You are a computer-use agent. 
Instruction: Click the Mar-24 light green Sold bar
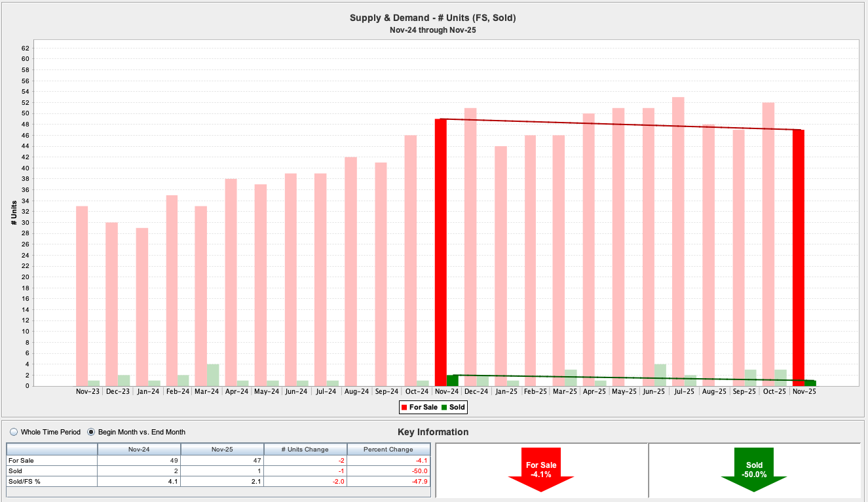213,375
